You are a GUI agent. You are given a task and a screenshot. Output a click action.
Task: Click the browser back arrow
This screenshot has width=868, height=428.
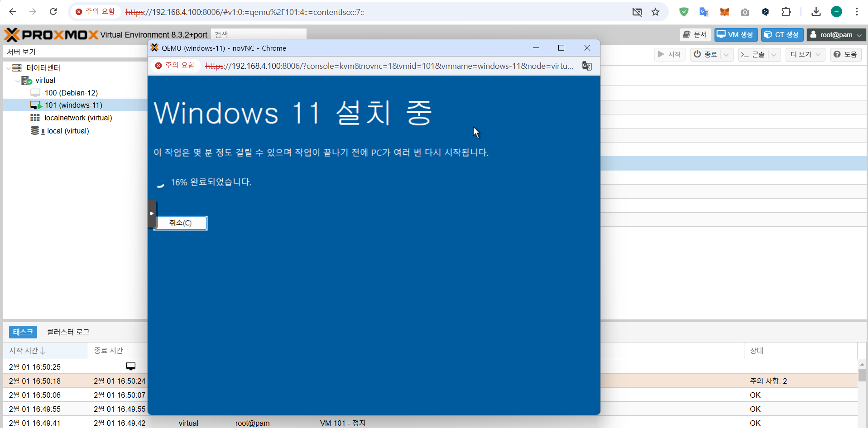(13, 12)
